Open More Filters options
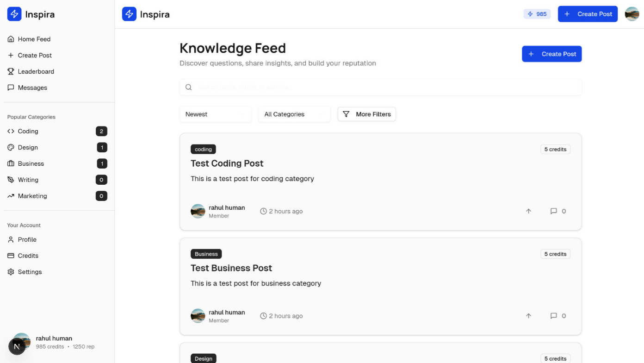 (366, 114)
